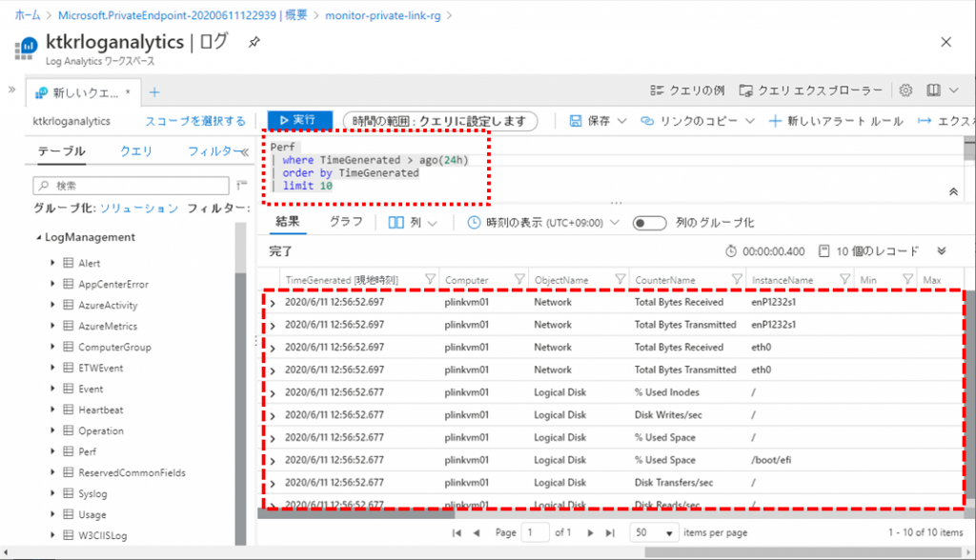Open items per page dropdown
The image size is (976, 560).
654,532
